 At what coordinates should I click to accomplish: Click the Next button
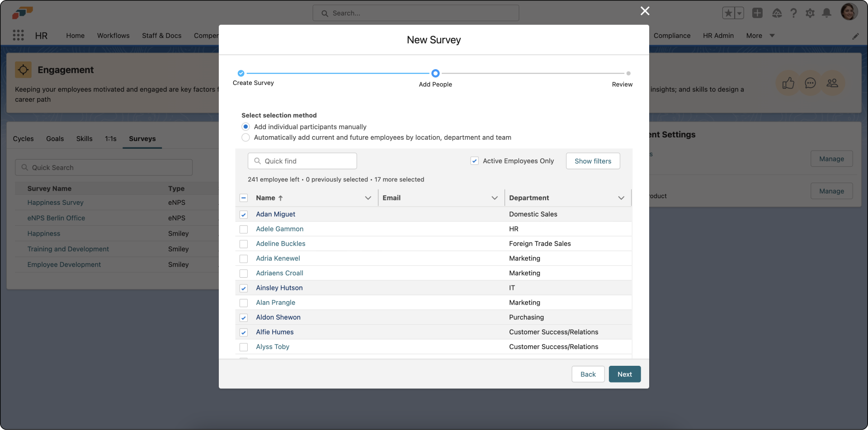624,374
